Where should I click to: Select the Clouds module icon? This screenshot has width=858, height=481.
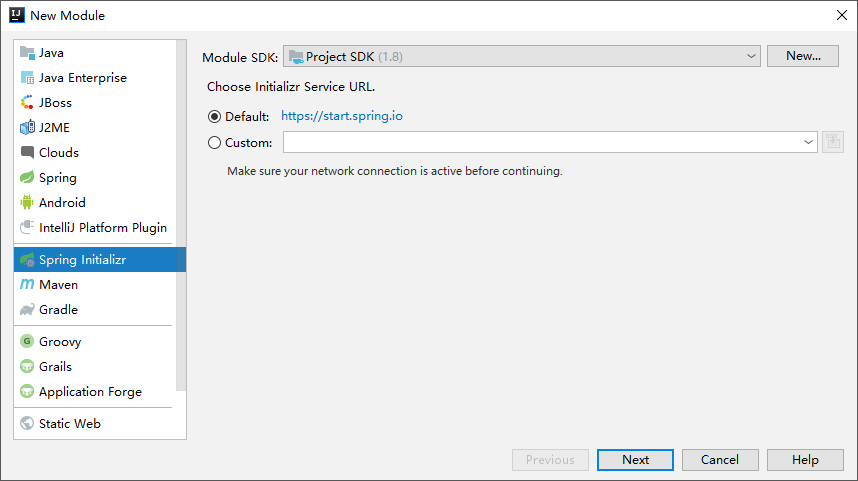27,153
